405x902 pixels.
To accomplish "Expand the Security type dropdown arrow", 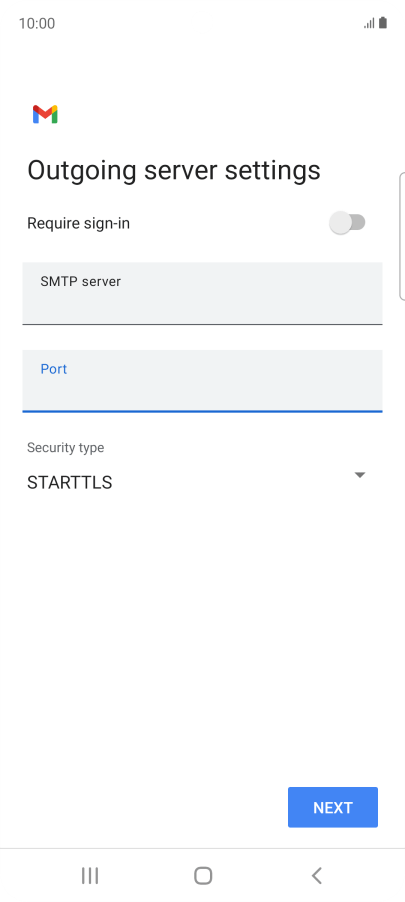I will pyautogui.click(x=360, y=475).
